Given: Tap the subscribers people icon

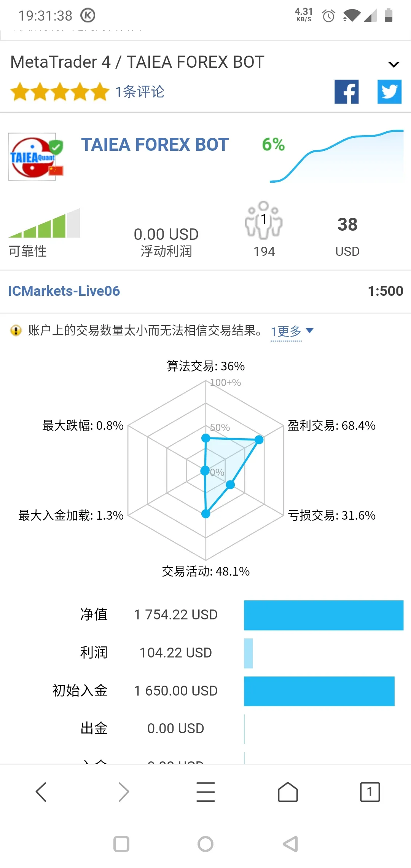Looking at the screenshot, I should [264, 220].
